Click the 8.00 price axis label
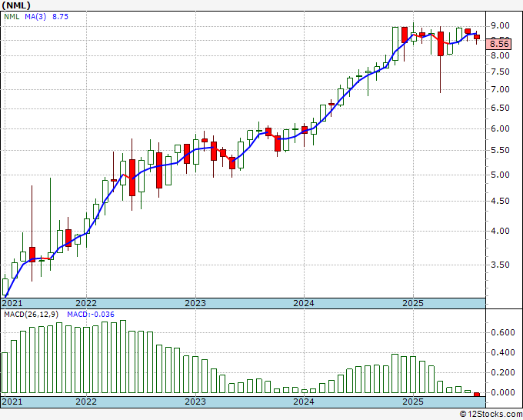 click(x=500, y=55)
